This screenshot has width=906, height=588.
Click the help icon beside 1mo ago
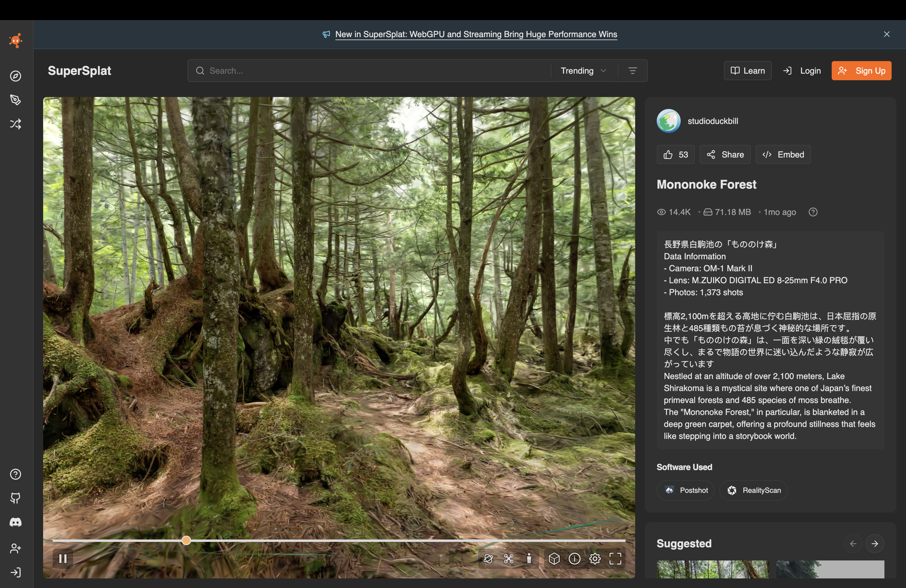pos(813,212)
